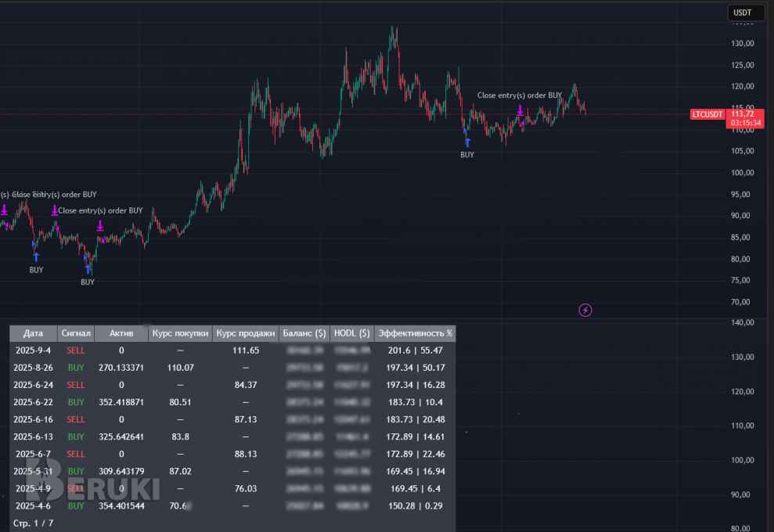
Task: Click the blue BUY arrow near 110 price
Action: coord(467,142)
